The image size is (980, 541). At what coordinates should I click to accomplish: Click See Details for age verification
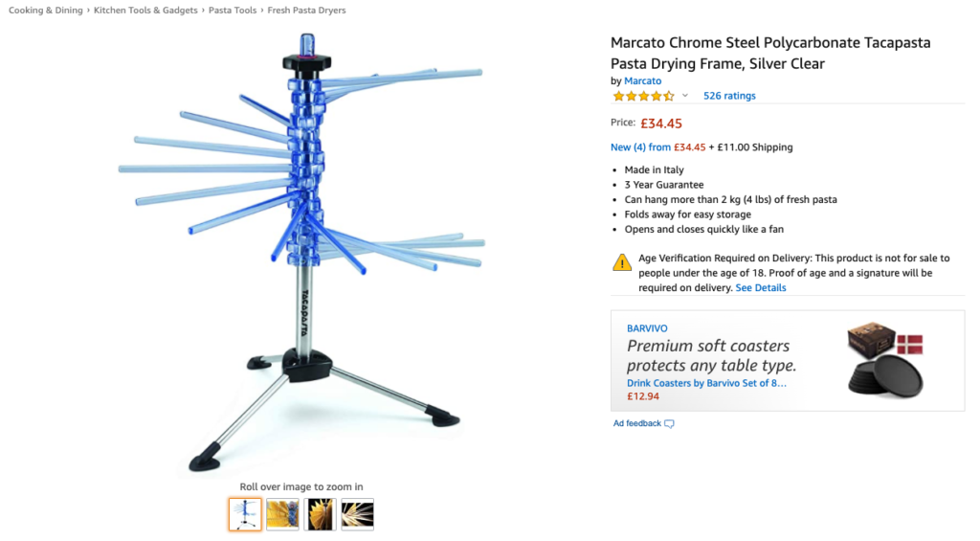(761, 287)
